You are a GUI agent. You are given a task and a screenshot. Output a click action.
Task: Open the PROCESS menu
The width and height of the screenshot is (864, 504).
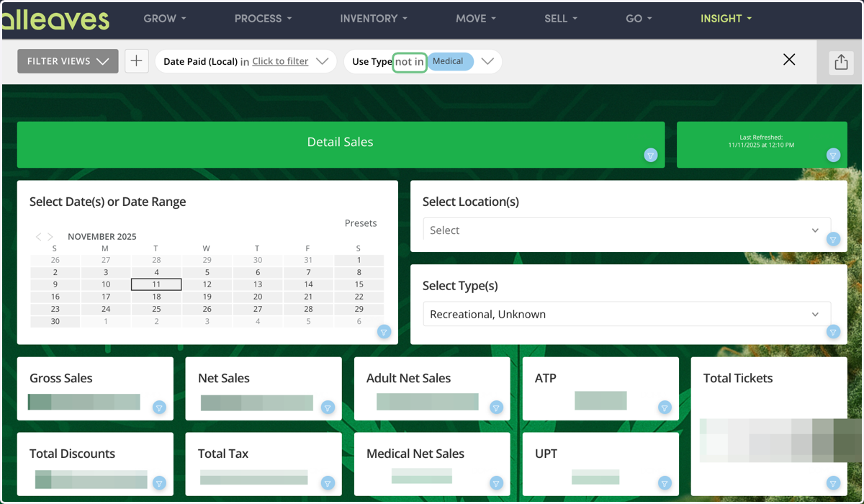pyautogui.click(x=264, y=19)
